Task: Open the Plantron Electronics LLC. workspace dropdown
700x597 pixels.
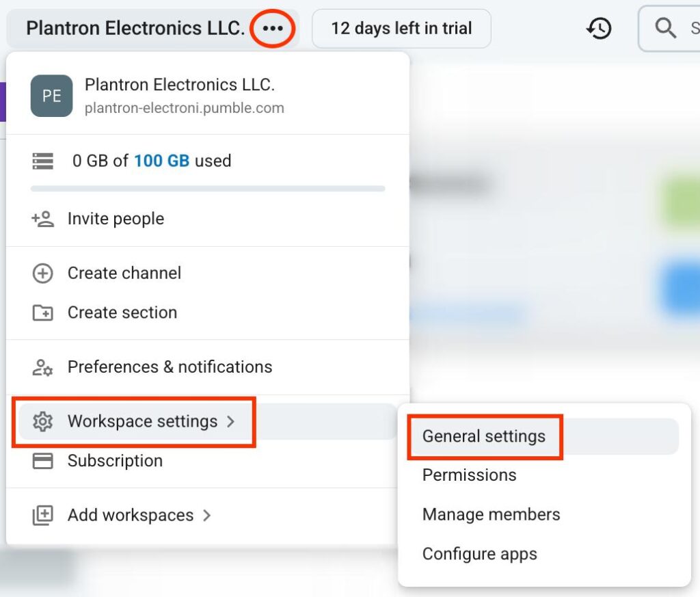Action: point(135,28)
